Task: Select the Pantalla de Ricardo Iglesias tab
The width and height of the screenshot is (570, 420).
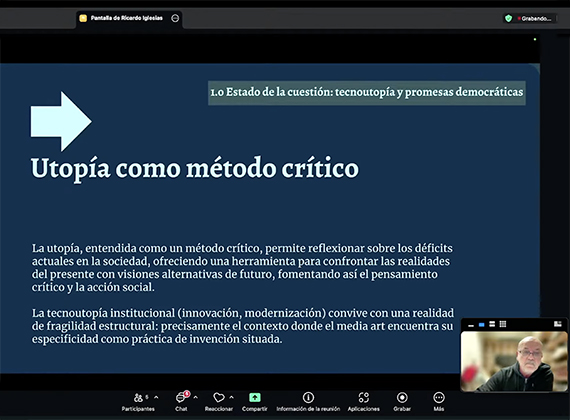Action: pos(126,18)
